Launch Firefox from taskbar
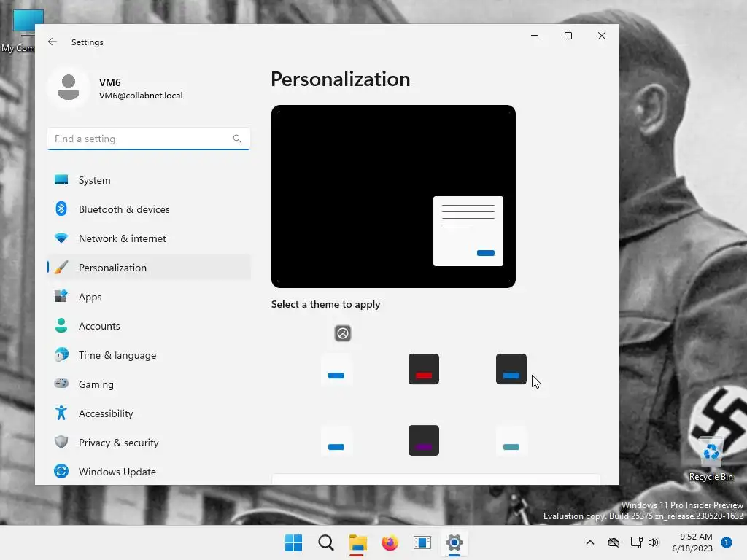This screenshot has height=560, width=747. pos(390,542)
